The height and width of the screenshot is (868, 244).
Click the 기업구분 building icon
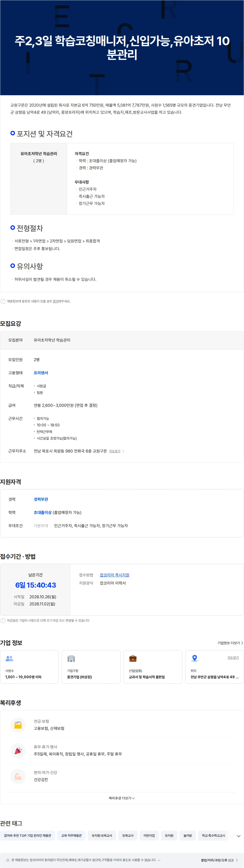pyautogui.click(x=71, y=658)
